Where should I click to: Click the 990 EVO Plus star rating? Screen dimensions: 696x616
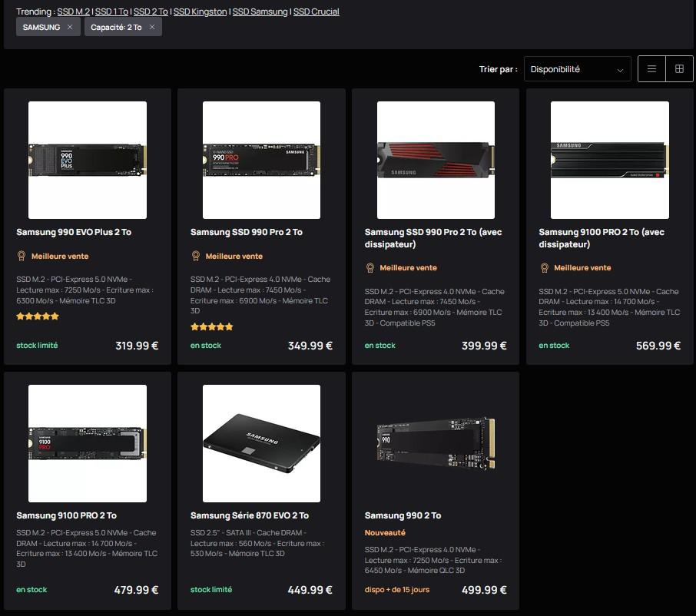point(38,316)
